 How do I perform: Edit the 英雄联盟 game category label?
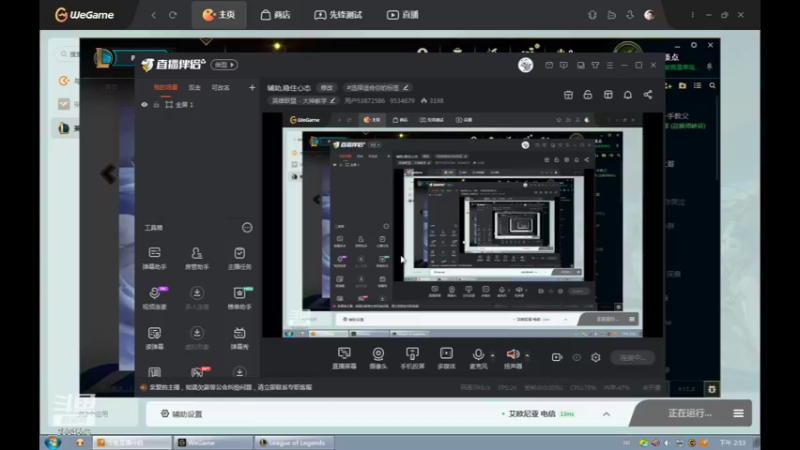[x=303, y=101]
